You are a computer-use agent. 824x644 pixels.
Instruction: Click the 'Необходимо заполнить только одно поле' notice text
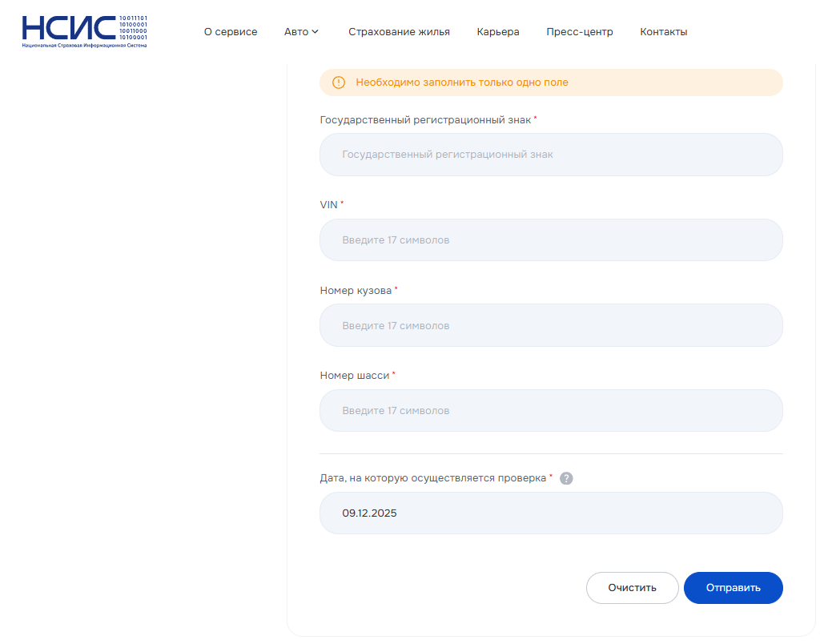[462, 83]
